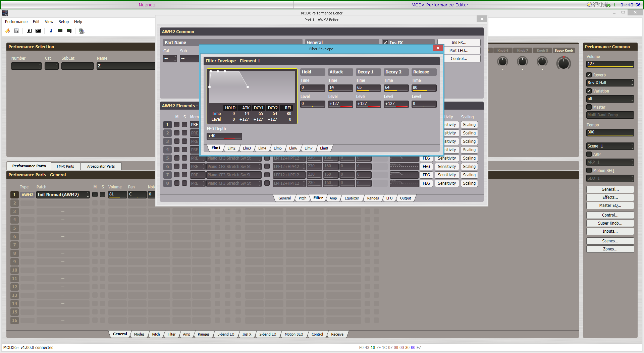Open the Performance menu

click(16, 22)
